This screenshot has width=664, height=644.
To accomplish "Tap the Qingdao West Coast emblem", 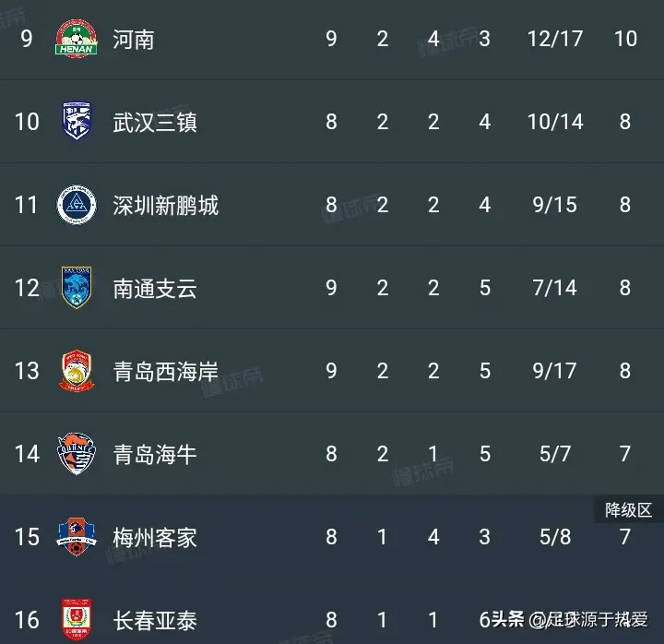I will pyautogui.click(x=77, y=370).
